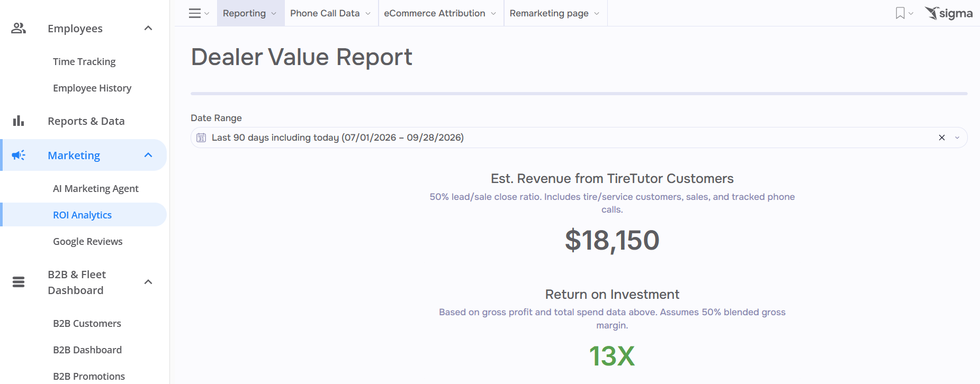Open B2B Customers in the sidebar
This screenshot has width=980, height=384.
click(87, 323)
